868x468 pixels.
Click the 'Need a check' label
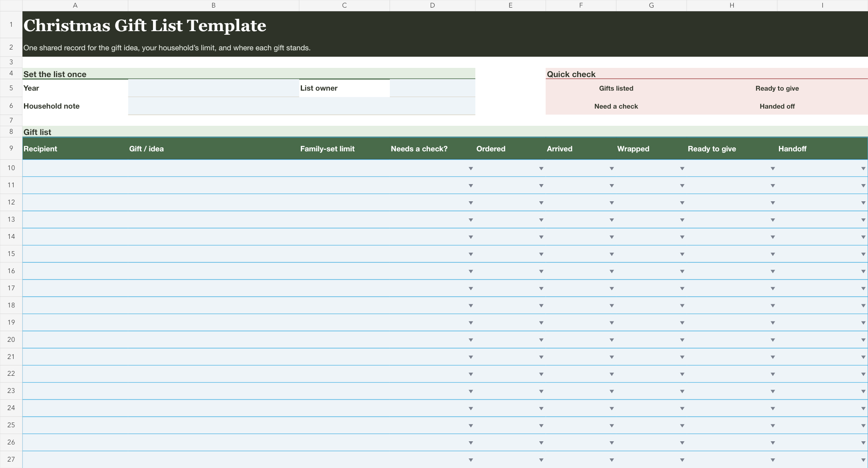[x=616, y=106]
